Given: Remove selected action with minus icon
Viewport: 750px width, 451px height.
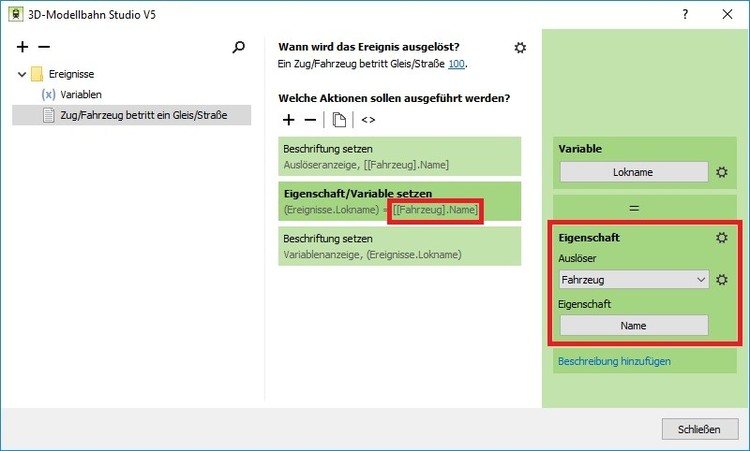Looking at the screenshot, I should pyautogui.click(x=310, y=120).
